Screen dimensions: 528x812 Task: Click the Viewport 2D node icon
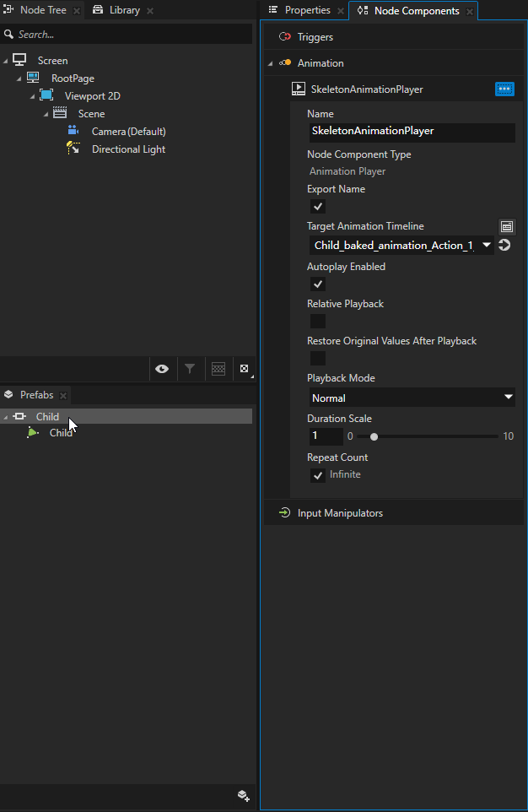(46, 95)
